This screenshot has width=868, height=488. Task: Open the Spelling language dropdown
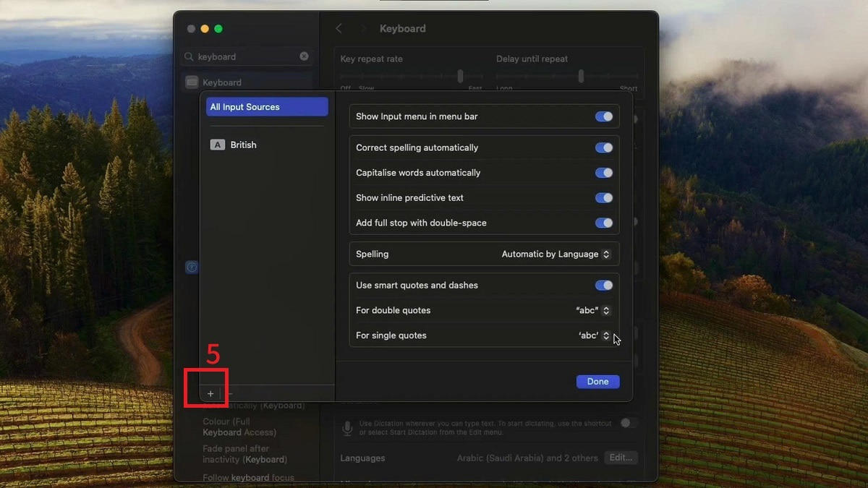point(556,254)
